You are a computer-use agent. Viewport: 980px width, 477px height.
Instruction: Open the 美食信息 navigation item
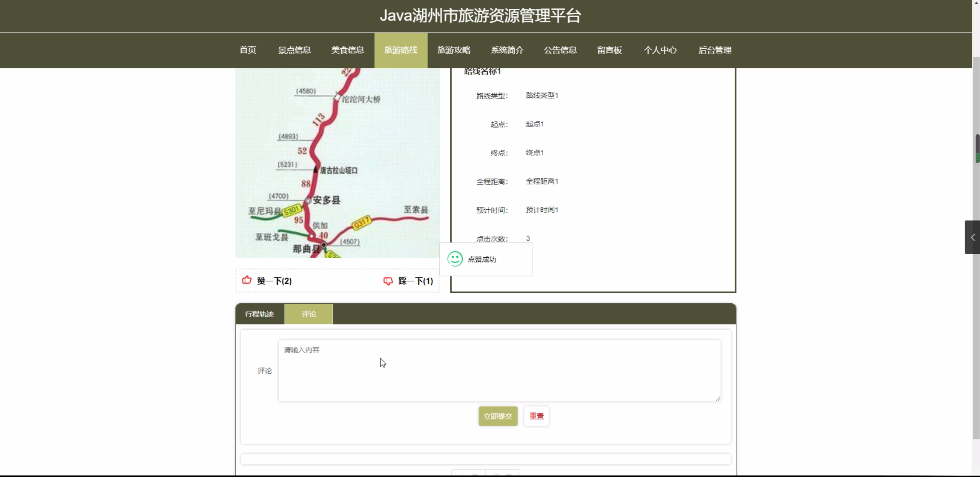(x=347, y=50)
